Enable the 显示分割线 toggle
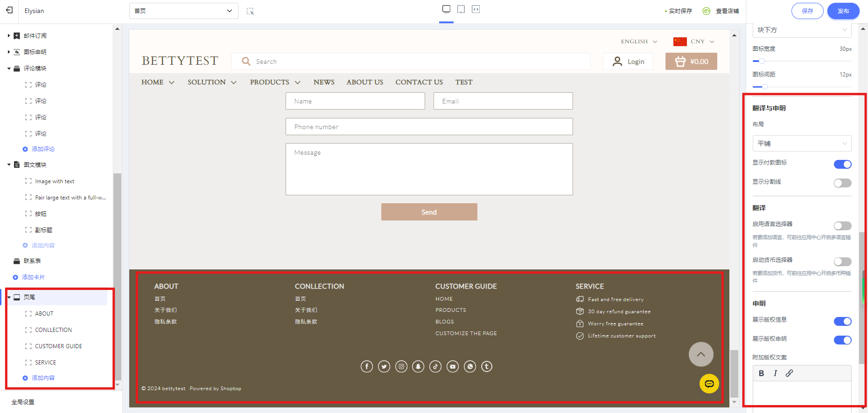 pos(842,183)
